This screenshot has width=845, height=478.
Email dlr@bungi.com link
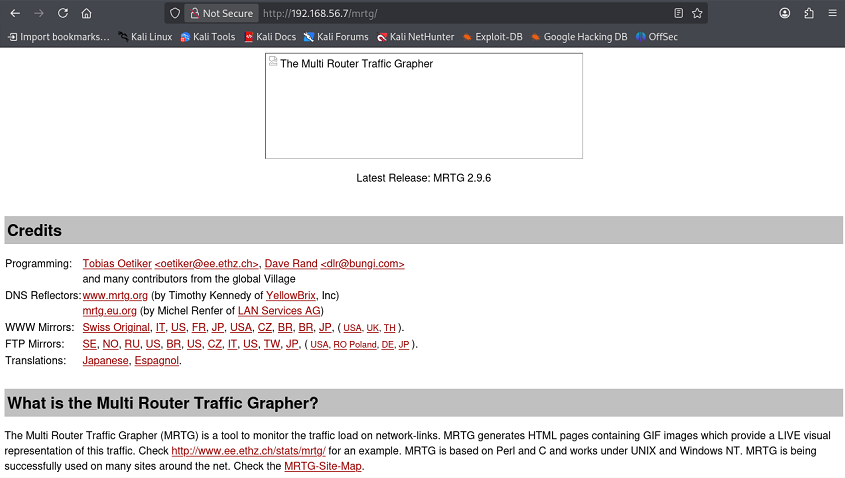pos(362,264)
